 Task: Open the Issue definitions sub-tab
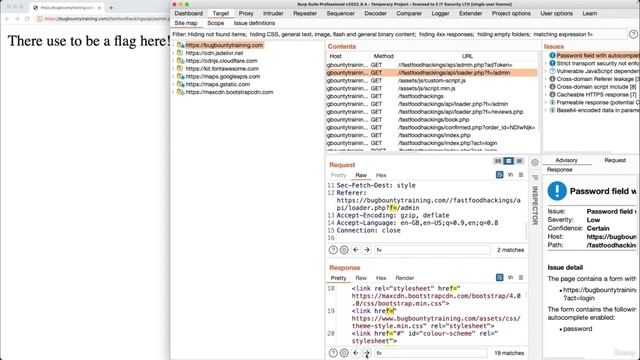point(254,23)
